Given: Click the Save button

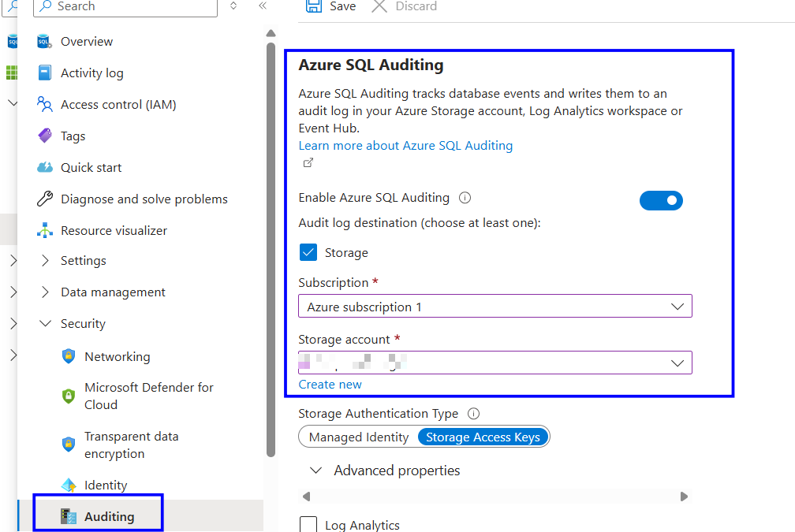Looking at the screenshot, I should click(330, 6).
